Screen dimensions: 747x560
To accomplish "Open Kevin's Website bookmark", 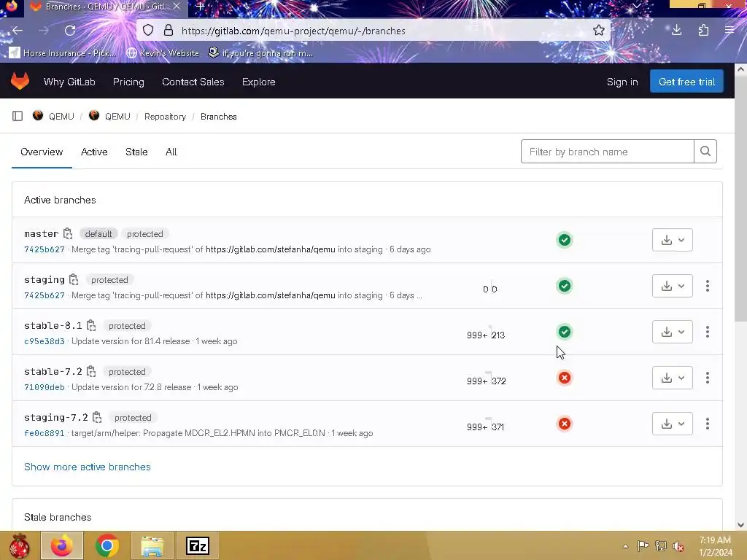I will pyautogui.click(x=163, y=52).
